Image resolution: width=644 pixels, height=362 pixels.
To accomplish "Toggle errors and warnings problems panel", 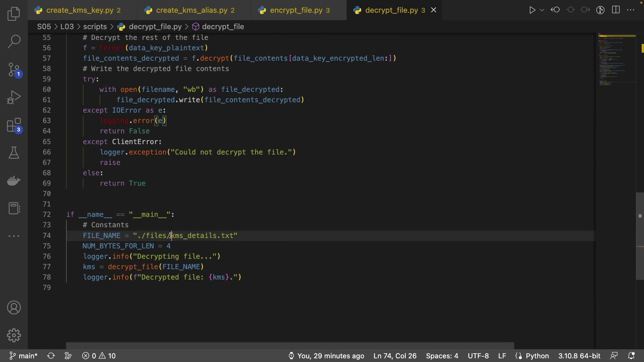I will tap(99, 356).
